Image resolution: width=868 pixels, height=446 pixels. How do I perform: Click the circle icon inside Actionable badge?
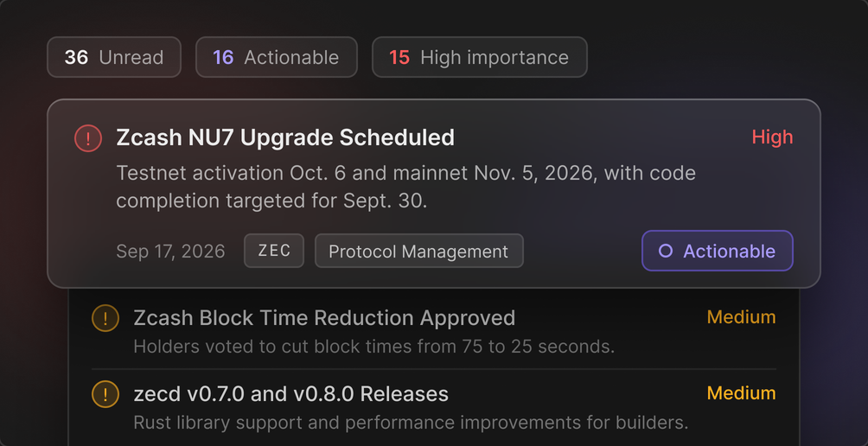click(666, 252)
